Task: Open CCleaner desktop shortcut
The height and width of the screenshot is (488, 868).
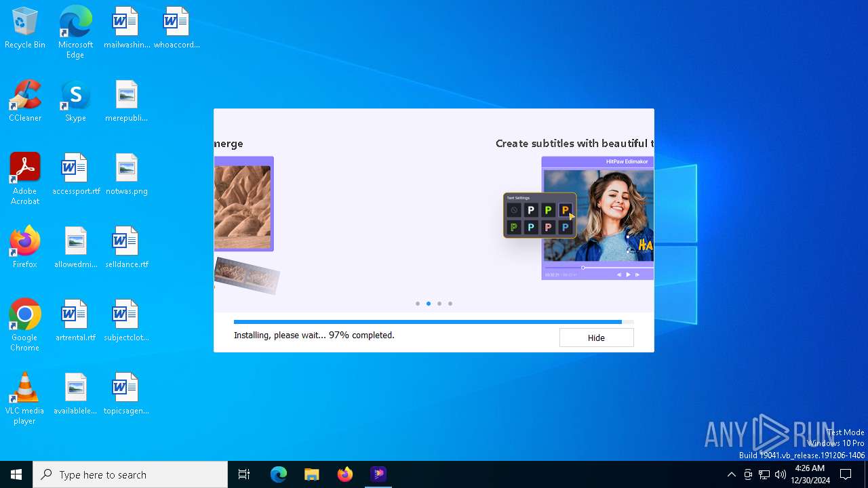Action: [25, 102]
